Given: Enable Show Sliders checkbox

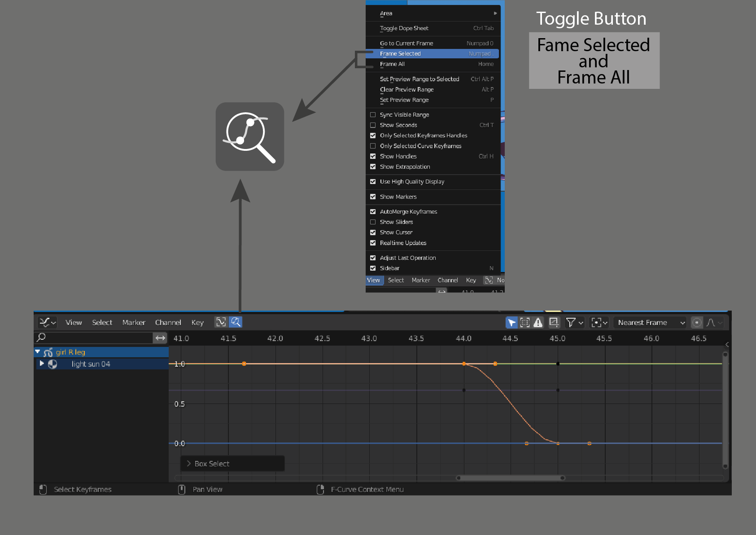Looking at the screenshot, I should 373,222.
